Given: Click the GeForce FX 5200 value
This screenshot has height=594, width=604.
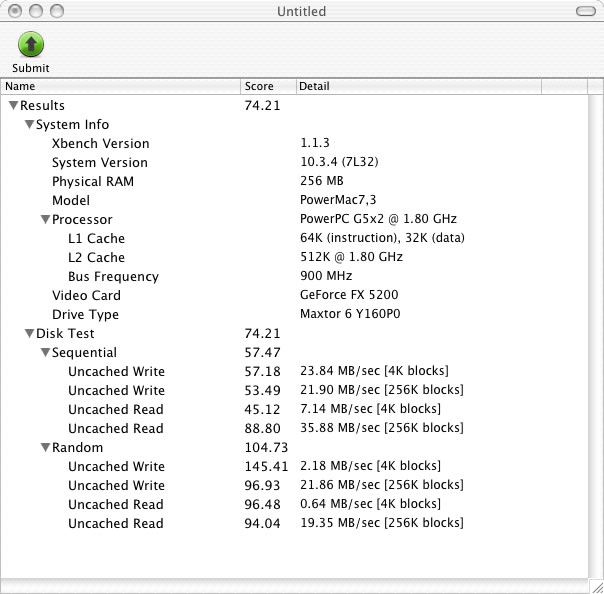Looking at the screenshot, I should (349, 295).
